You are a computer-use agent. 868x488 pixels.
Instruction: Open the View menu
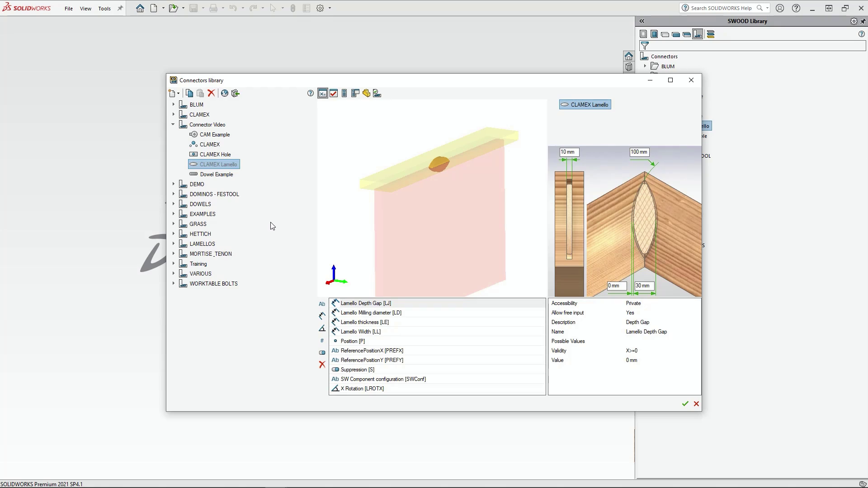(85, 8)
